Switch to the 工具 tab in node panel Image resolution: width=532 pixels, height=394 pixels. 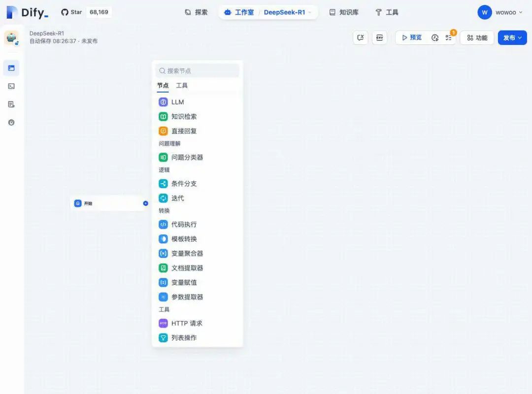point(181,86)
